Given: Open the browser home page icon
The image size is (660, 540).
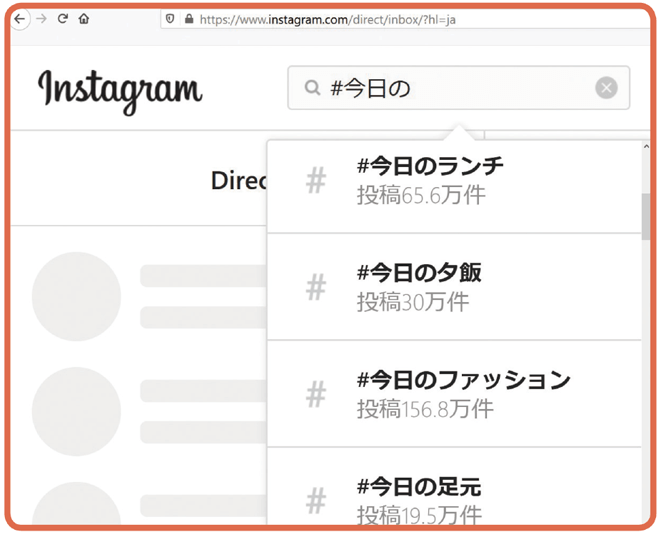Looking at the screenshot, I should pyautogui.click(x=84, y=19).
